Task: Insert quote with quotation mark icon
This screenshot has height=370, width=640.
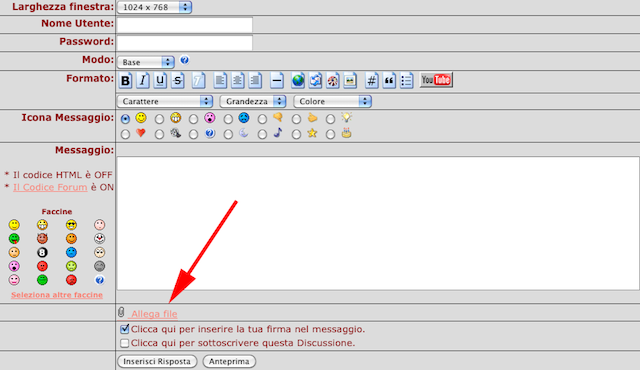Action: tap(389, 80)
